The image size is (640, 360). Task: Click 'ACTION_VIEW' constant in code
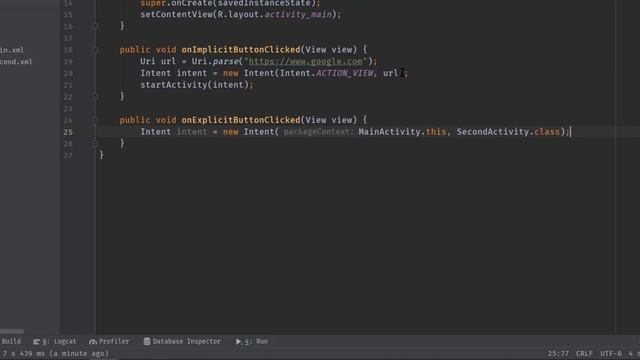345,73
